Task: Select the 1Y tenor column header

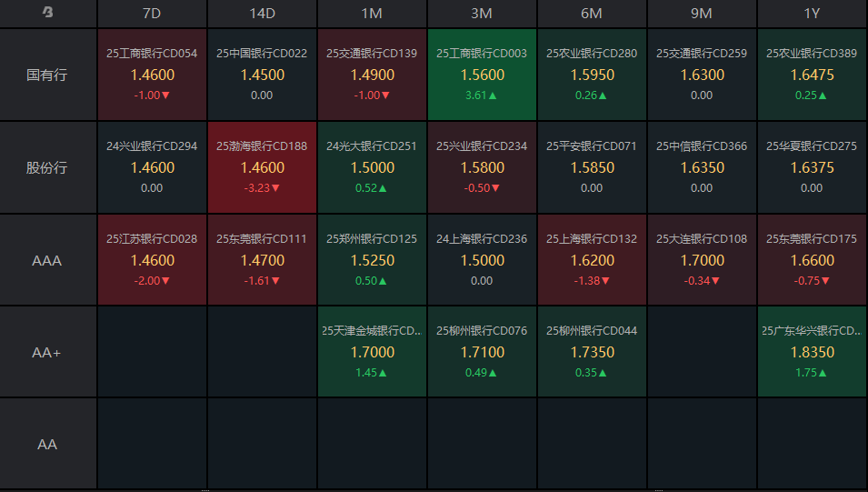Action: 812,14
